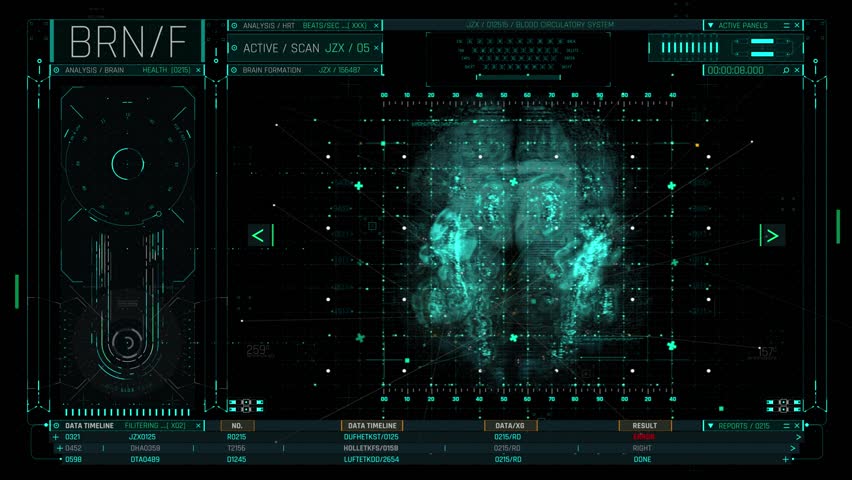Expand row 0452 with plus icon
Viewport: 852px width, 480px height.
pyautogui.click(x=60, y=448)
